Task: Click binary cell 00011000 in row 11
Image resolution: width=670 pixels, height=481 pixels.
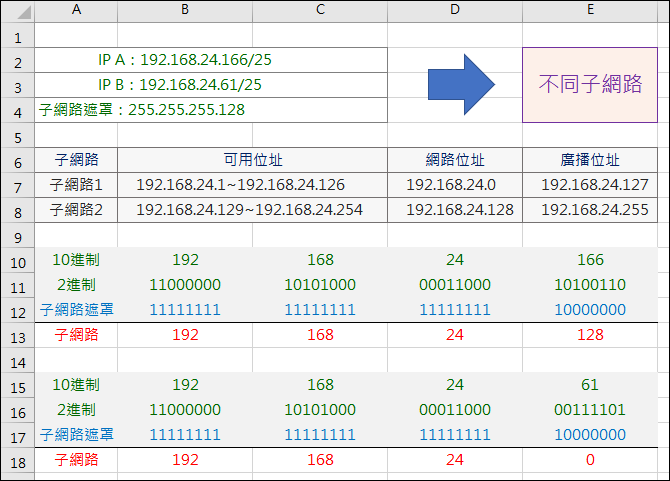Action: click(x=455, y=284)
